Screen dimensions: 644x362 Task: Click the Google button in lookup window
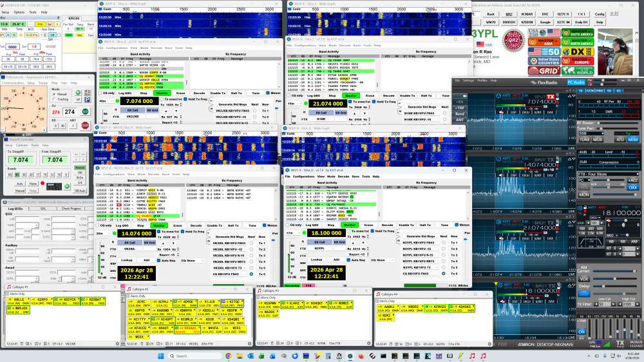(x=545, y=22)
